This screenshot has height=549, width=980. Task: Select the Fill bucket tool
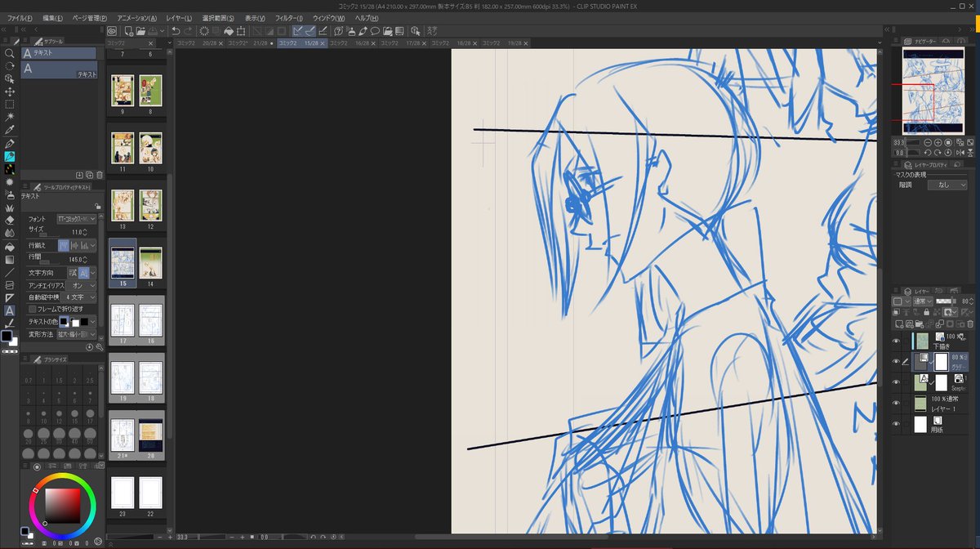10,247
